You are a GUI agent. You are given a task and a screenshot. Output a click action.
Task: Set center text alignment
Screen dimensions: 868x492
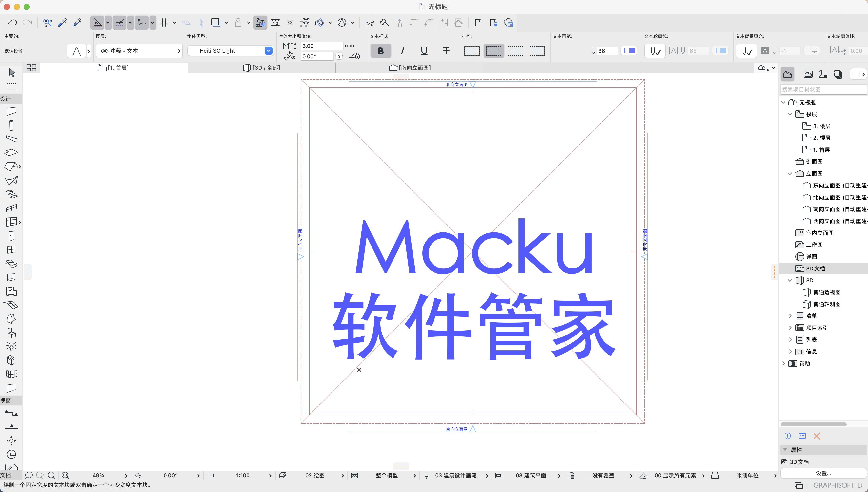coord(494,51)
